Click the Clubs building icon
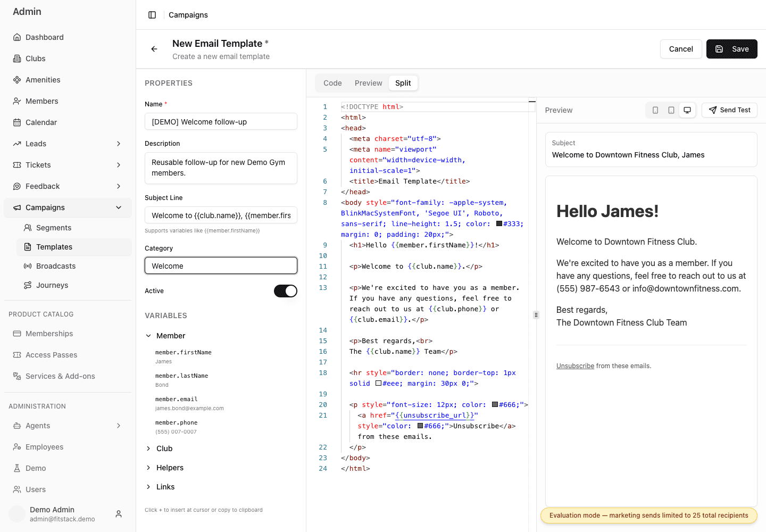 [17, 59]
